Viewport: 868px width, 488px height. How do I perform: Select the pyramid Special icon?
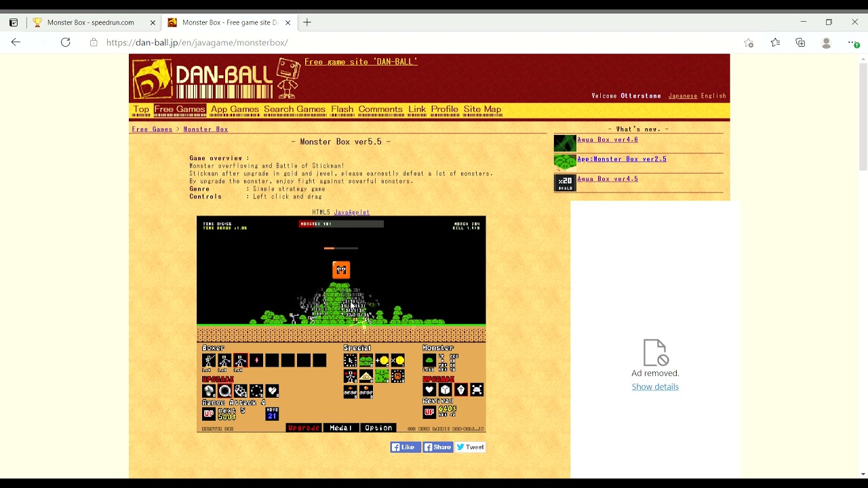pos(366,376)
